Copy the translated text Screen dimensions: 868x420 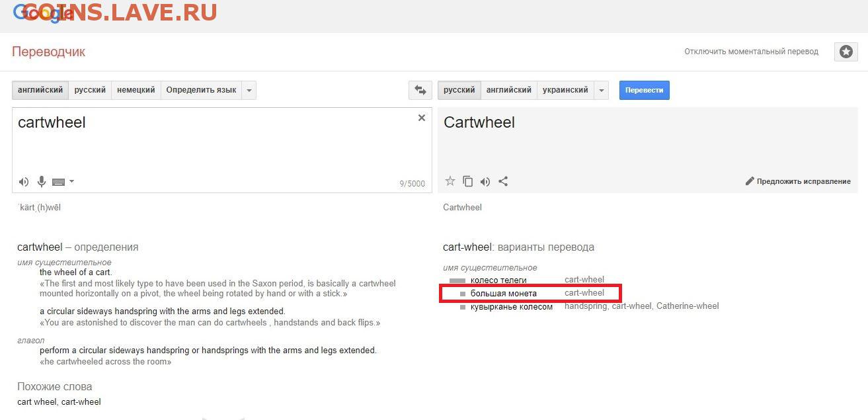(x=468, y=181)
